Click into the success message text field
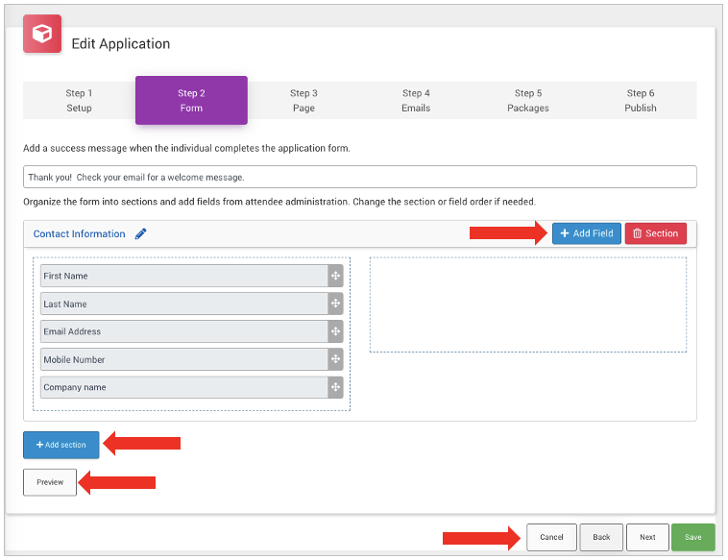 [360, 178]
